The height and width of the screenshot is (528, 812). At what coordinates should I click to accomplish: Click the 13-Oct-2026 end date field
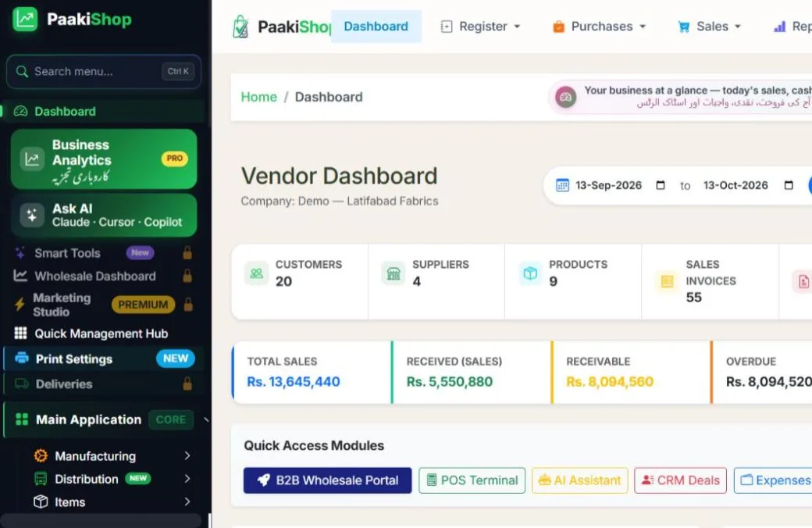[735, 185]
